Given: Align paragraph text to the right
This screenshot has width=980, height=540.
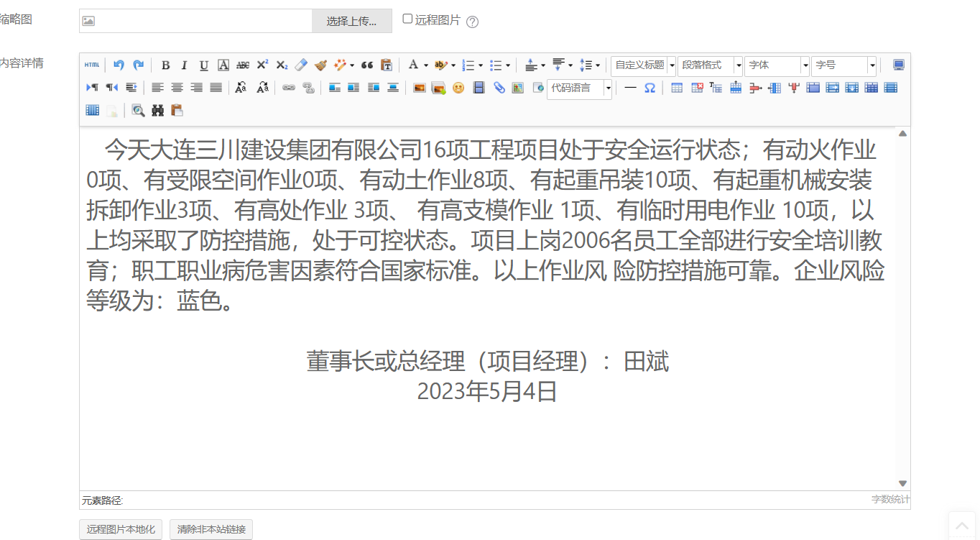Looking at the screenshot, I should tap(196, 88).
